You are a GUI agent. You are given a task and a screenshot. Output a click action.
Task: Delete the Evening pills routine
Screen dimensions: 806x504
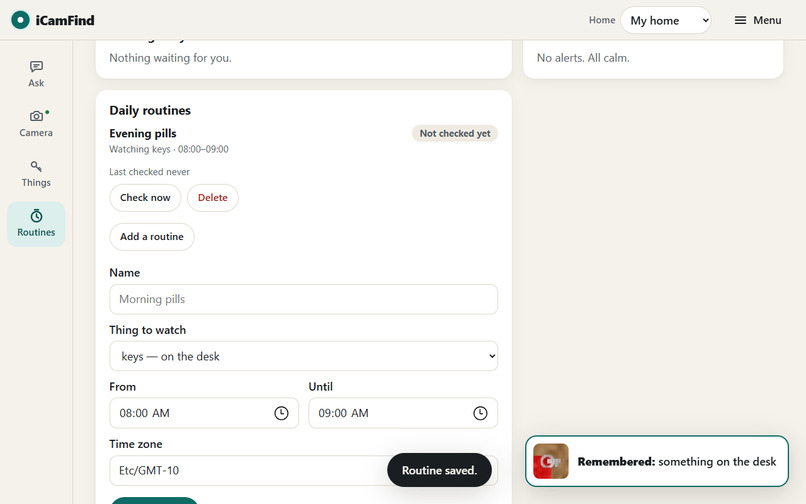[212, 197]
